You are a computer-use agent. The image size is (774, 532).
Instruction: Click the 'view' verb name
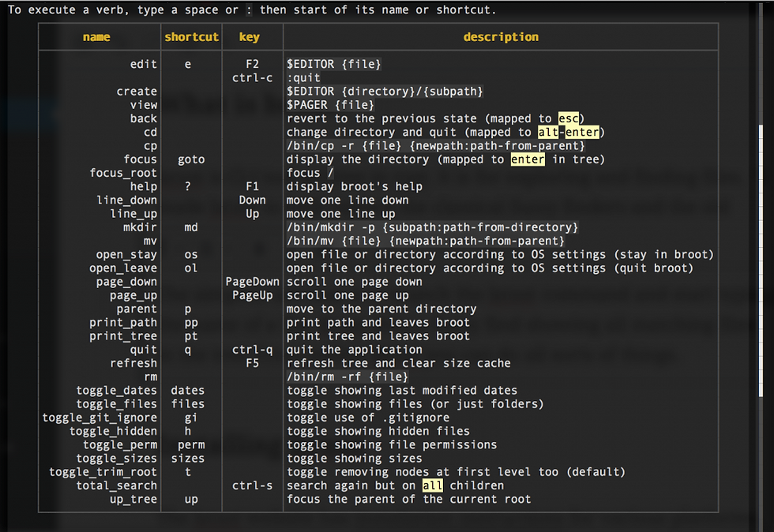coord(144,105)
